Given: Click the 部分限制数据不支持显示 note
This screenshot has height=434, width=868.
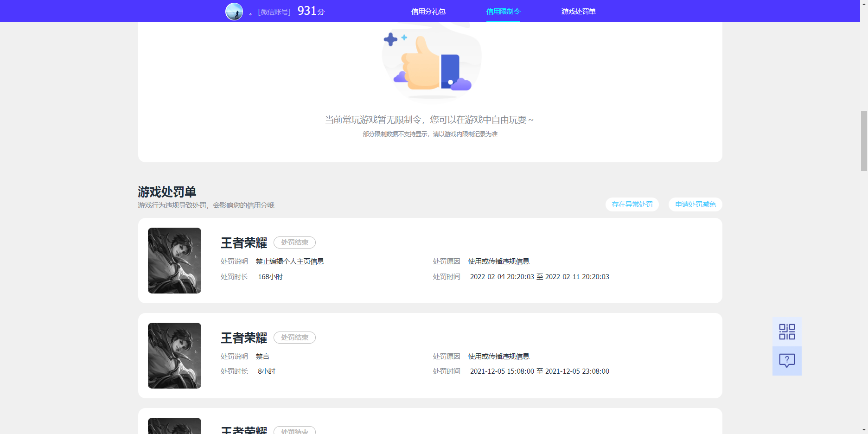Looking at the screenshot, I should (x=430, y=134).
